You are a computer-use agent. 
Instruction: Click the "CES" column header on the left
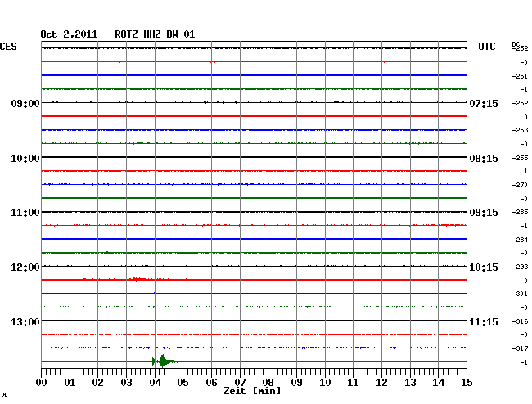[8, 47]
